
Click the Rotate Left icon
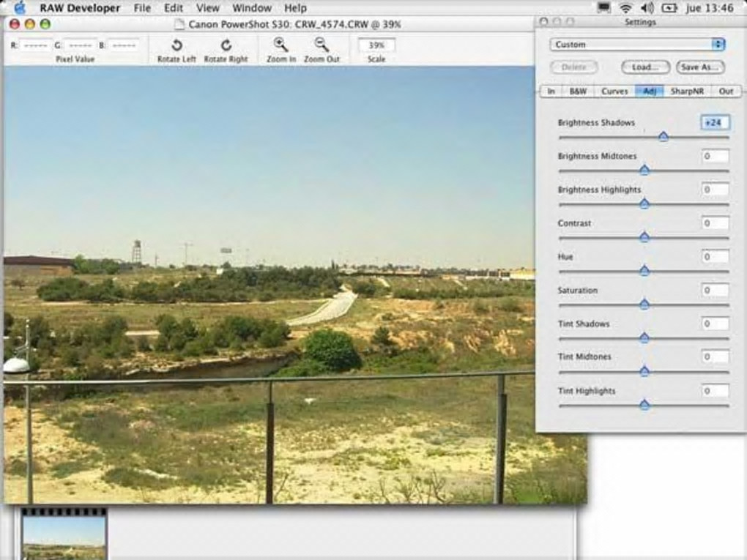176,45
